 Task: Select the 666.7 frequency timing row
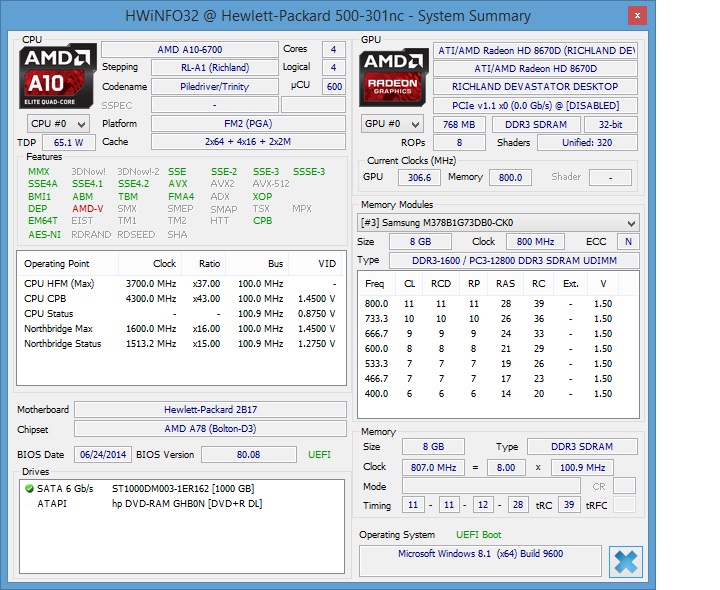[498, 334]
